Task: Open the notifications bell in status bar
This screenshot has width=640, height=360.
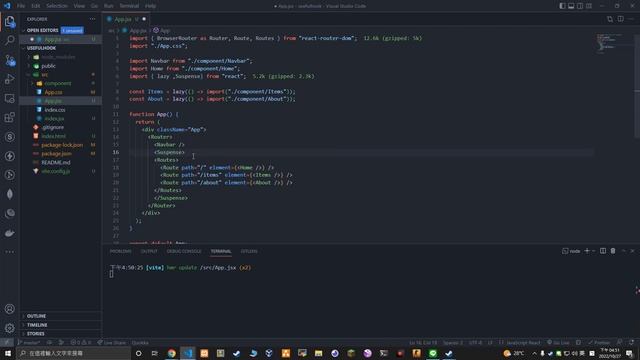Action: [631, 342]
